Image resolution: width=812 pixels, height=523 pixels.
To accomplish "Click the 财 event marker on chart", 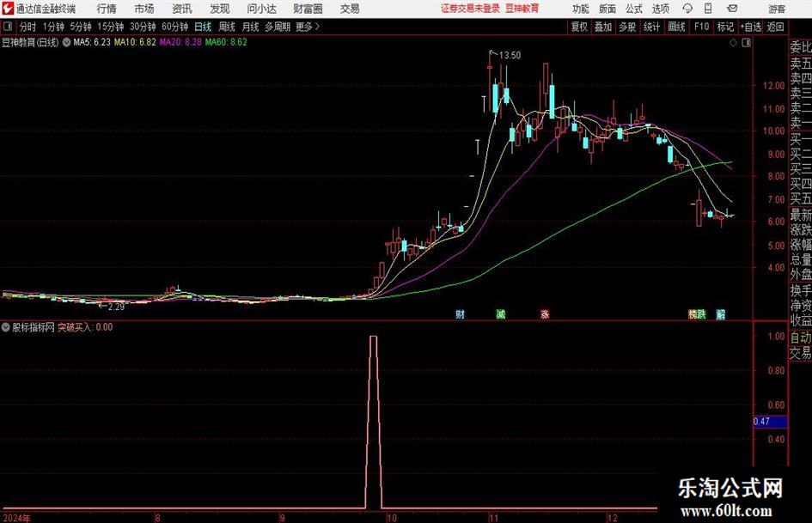I will 460,313.
